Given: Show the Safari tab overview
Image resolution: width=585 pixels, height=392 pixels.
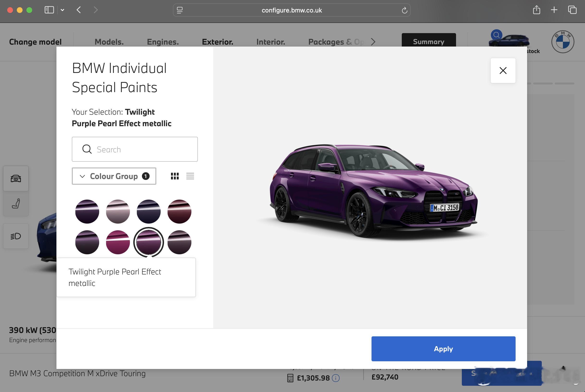Looking at the screenshot, I should tap(572, 10).
